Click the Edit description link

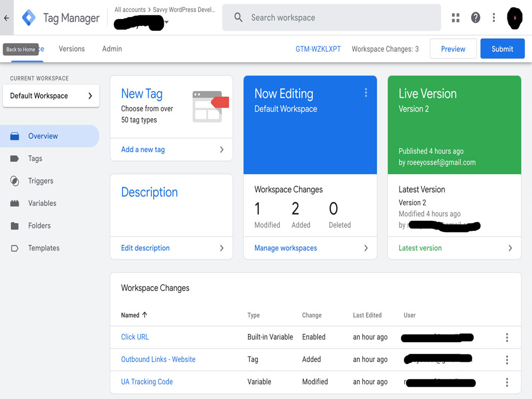coord(145,248)
